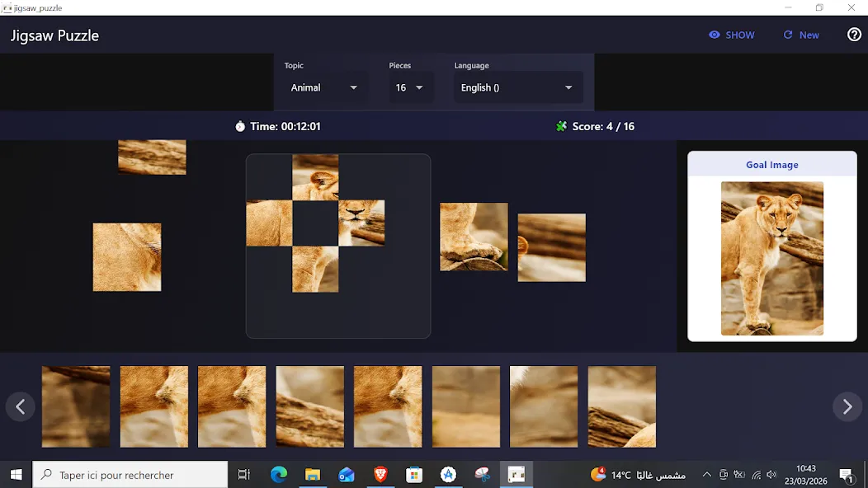The height and width of the screenshot is (488, 868).
Task: Pick the loose fur piece on the left
Action: [127, 257]
